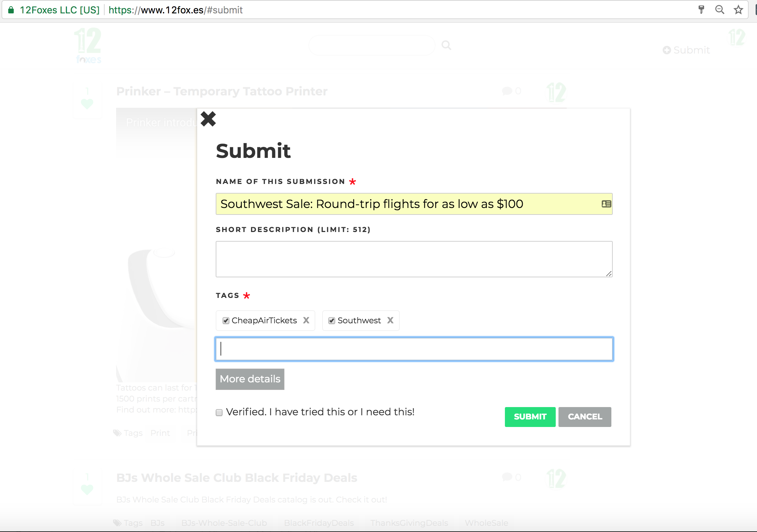Click the 12 badge beside the BJs post
The width and height of the screenshot is (757, 532).
click(556, 478)
